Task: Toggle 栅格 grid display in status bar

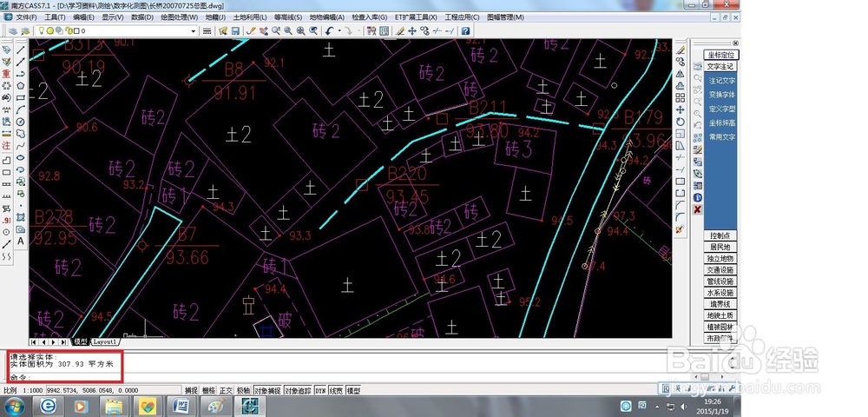Action: pos(208,390)
